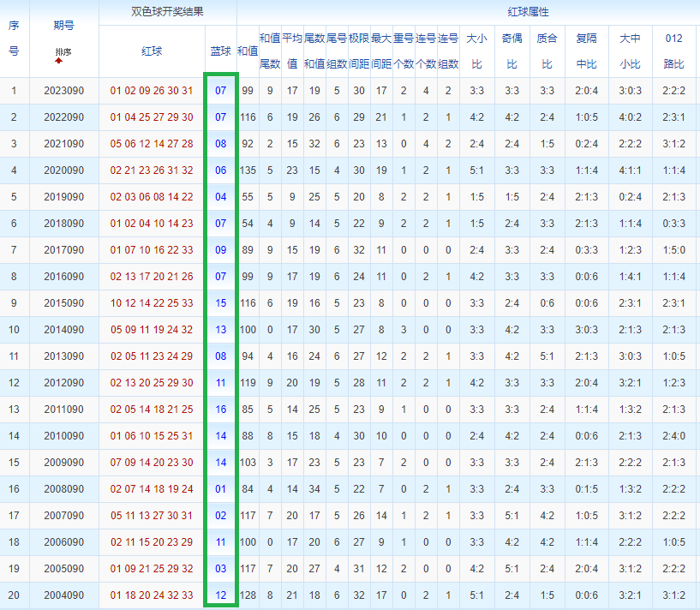Click the 奇偶比 column header

coord(512,51)
